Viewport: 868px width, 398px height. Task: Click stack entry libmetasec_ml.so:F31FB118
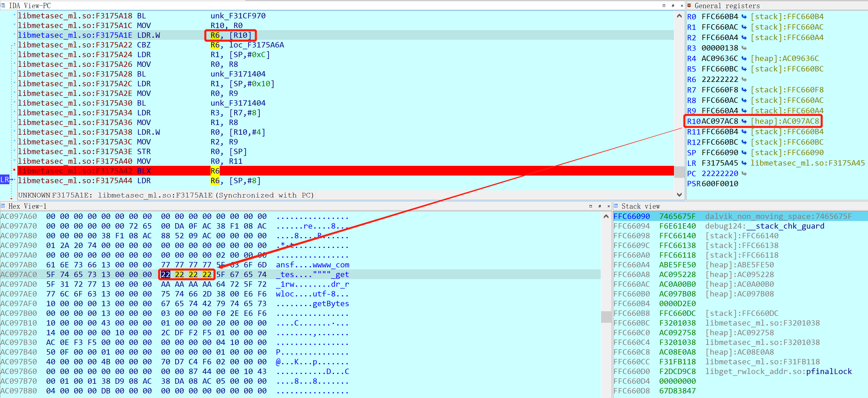[762, 362]
